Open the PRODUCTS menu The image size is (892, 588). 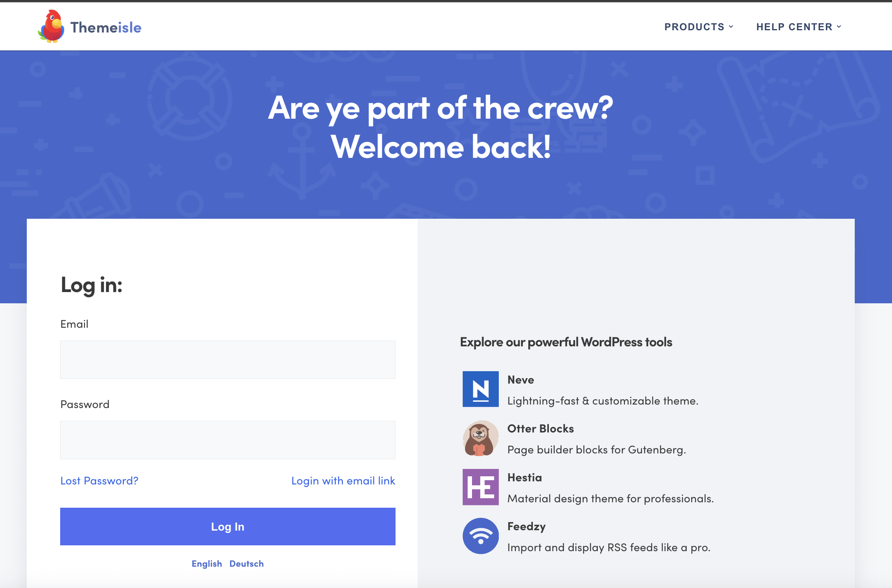click(694, 27)
